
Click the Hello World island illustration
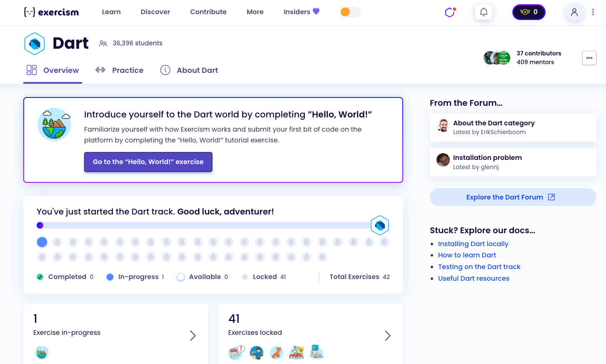54,125
